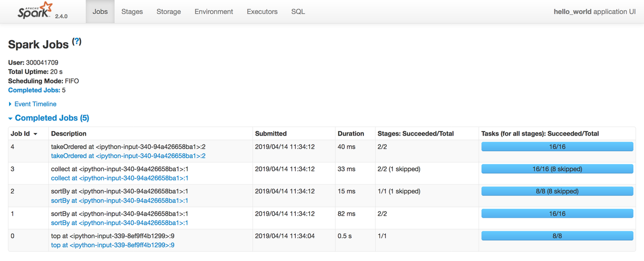Image resolution: width=644 pixels, height=261 pixels.
Task: Expand the Event Timeline section
Action: click(x=32, y=104)
